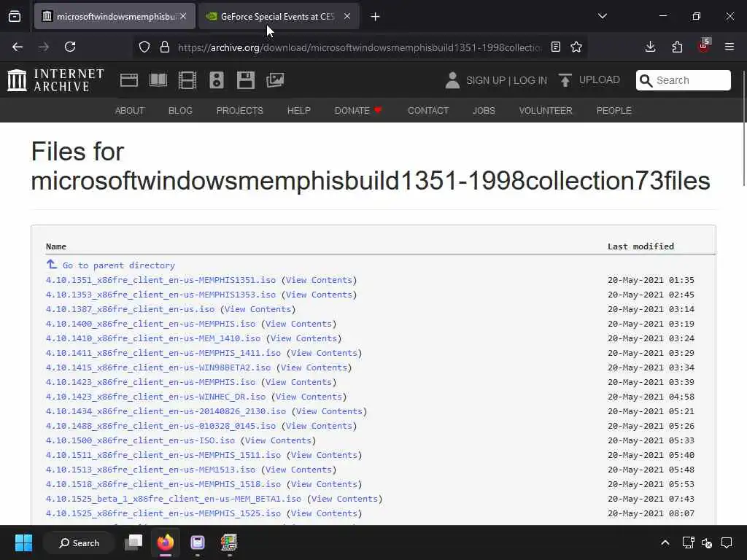Bookmark this page with the star icon

click(576, 47)
